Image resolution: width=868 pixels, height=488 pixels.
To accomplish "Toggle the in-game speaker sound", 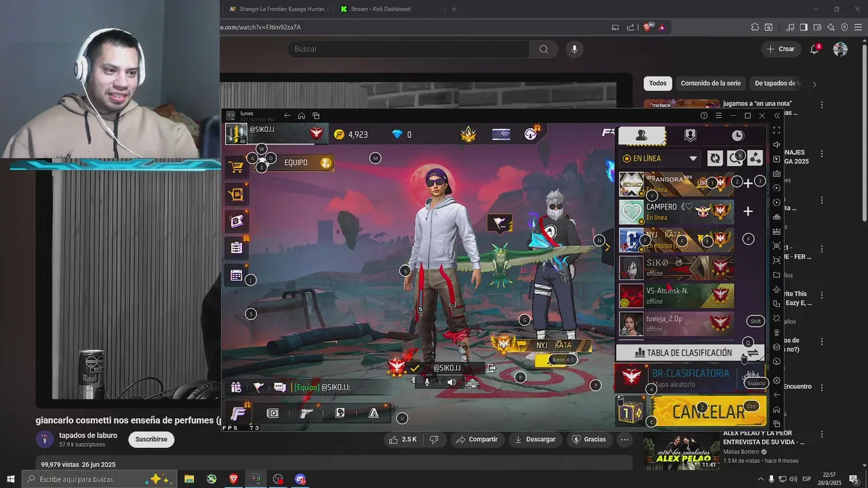I will pyautogui.click(x=452, y=382).
